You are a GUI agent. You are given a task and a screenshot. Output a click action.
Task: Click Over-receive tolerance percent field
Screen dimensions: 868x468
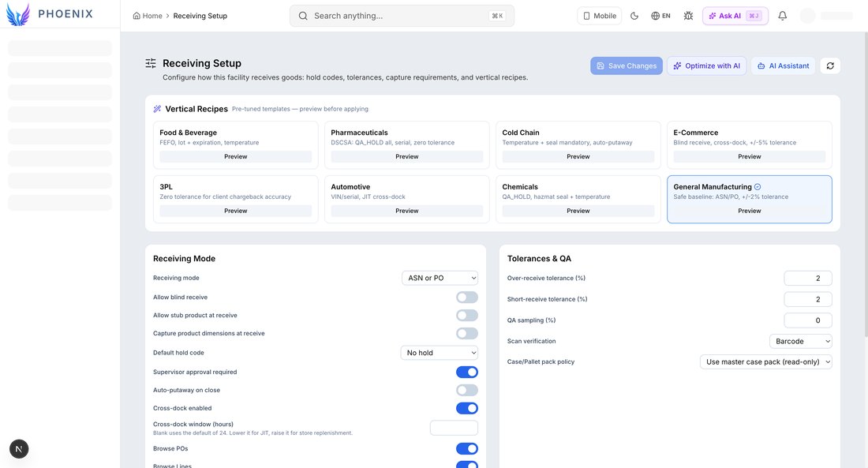pyautogui.click(x=808, y=278)
